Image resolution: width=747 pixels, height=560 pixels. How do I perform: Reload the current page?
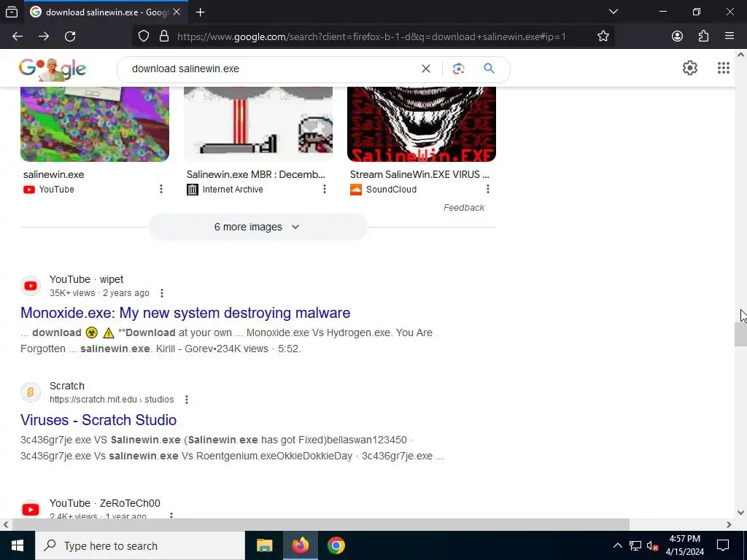70,36
